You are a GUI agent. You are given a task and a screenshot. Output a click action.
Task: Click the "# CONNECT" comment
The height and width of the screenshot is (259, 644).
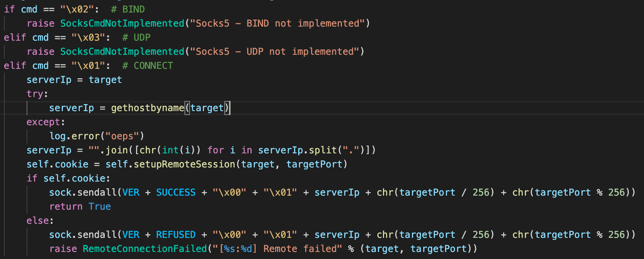click(x=148, y=66)
